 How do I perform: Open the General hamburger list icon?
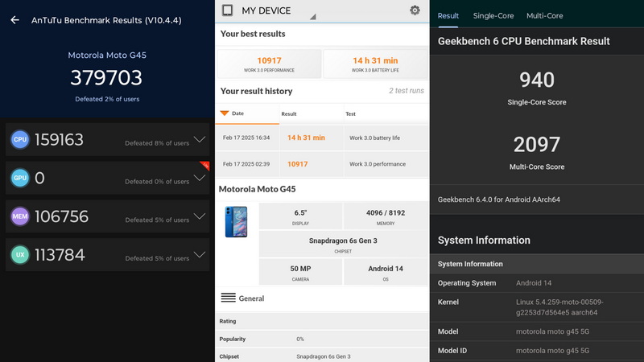[x=229, y=298]
